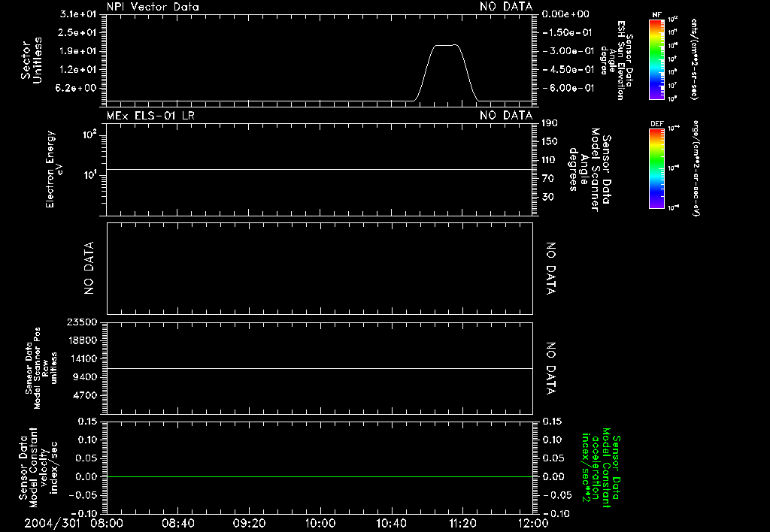Image resolution: width=770 pixels, height=532 pixels.
Task: Select the 'MEx ELS-01 LR' panel title
Action: (x=150, y=115)
